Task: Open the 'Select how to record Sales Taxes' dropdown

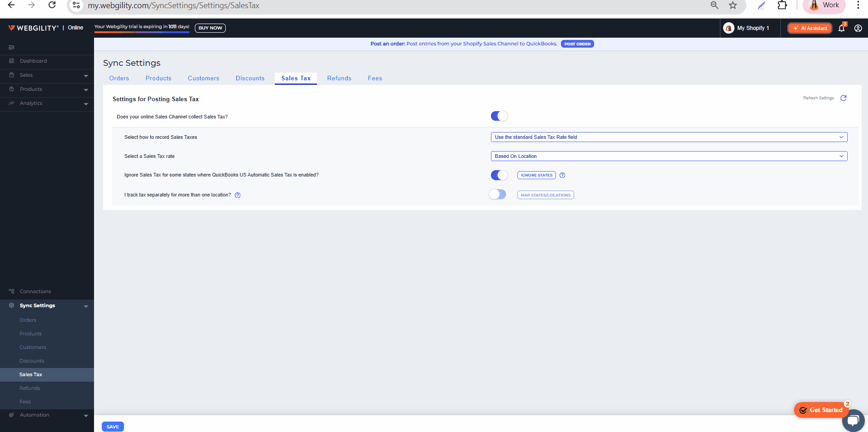Action: point(669,137)
